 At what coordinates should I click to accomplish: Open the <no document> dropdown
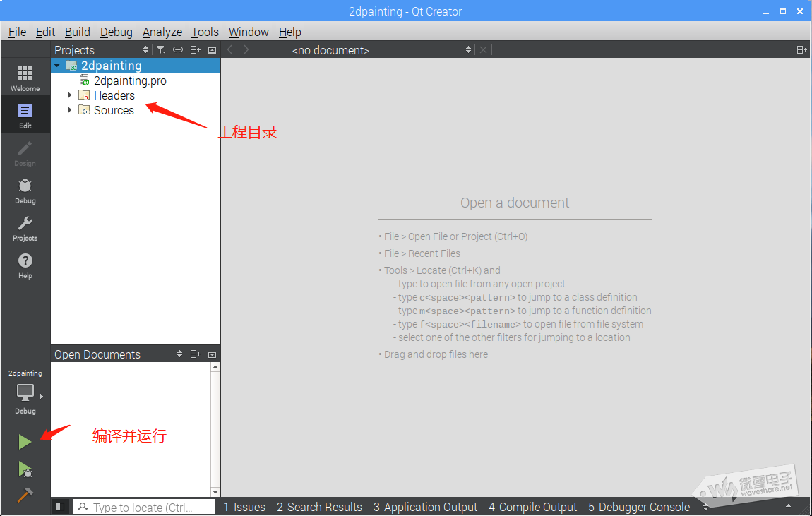pyautogui.click(x=381, y=50)
